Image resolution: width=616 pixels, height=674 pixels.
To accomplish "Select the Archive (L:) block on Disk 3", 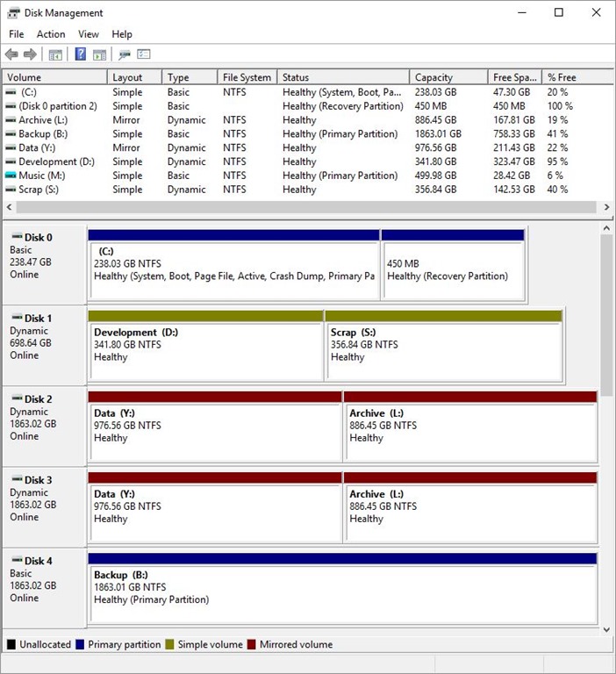I will coord(470,507).
